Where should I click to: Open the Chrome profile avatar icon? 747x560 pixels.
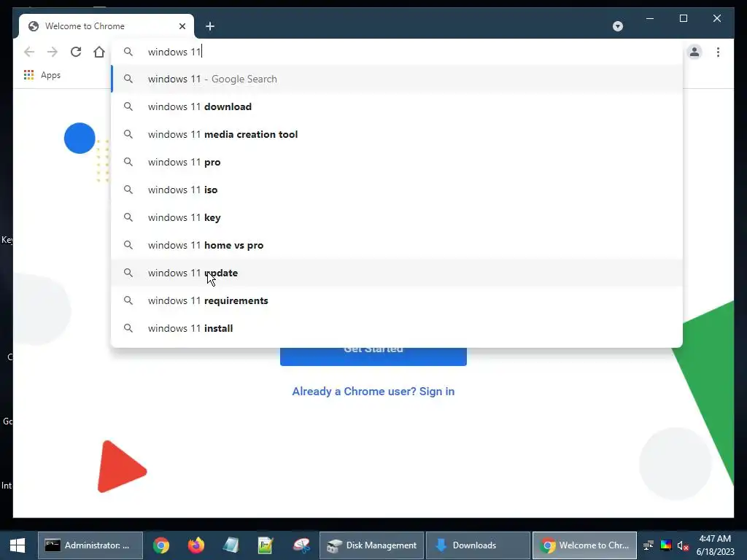694,52
